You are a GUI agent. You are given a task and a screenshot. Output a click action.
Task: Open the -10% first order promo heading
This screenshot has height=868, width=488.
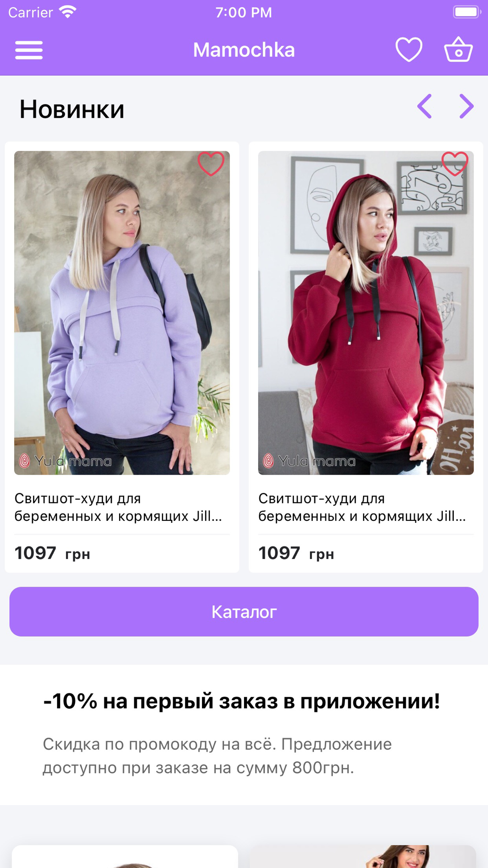[x=242, y=701]
